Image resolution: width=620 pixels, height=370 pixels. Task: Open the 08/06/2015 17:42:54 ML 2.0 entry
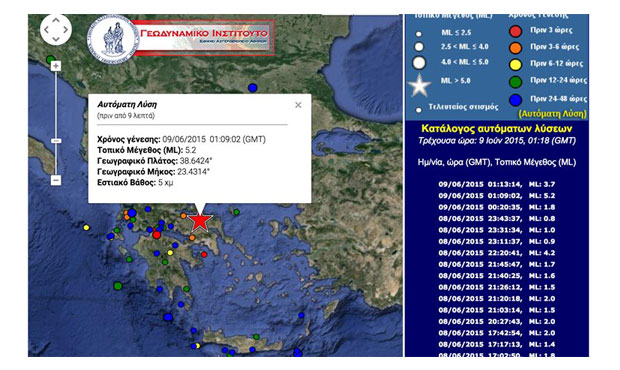pos(497,333)
